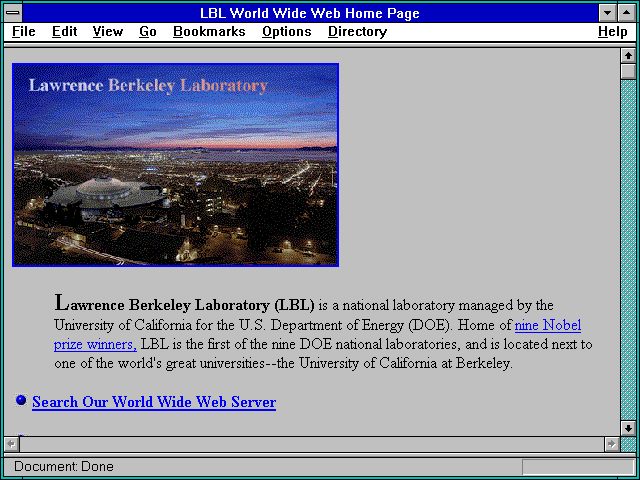Follow the 'nine Nobel' link

pyautogui.click(x=548, y=325)
